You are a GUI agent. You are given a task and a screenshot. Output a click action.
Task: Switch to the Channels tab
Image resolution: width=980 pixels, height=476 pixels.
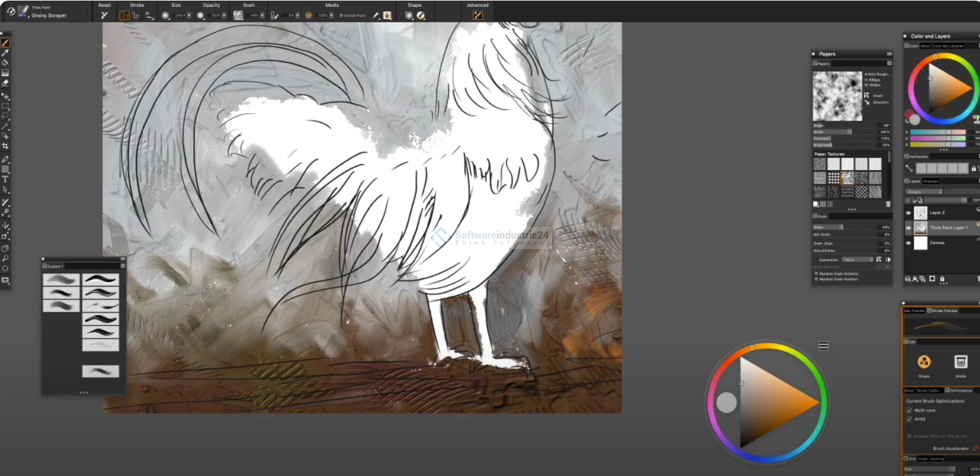(931, 181)
